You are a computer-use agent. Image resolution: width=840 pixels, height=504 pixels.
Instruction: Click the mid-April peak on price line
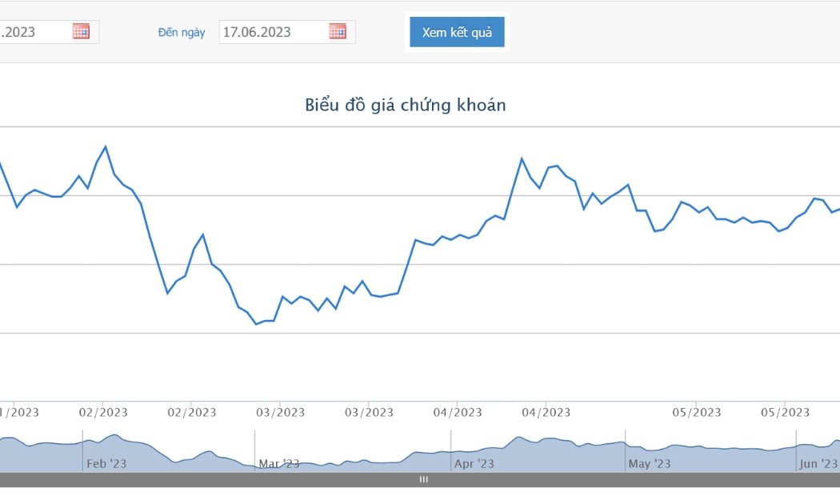(522, 158)
